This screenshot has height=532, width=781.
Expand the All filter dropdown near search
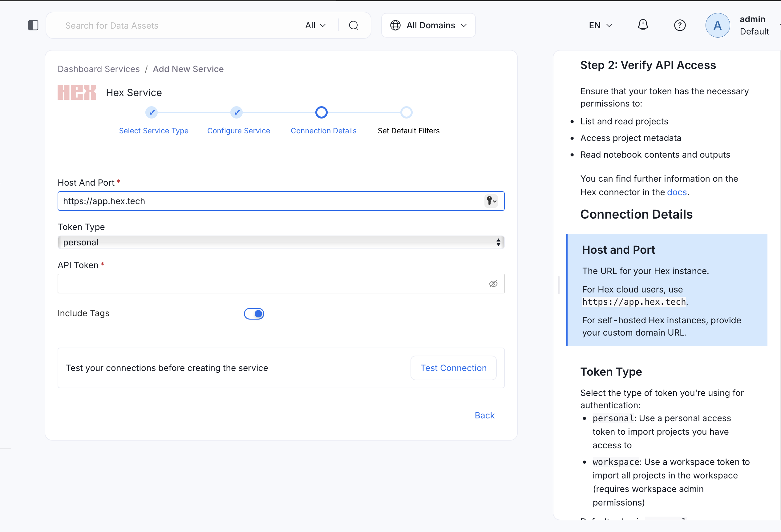[315, 25]
